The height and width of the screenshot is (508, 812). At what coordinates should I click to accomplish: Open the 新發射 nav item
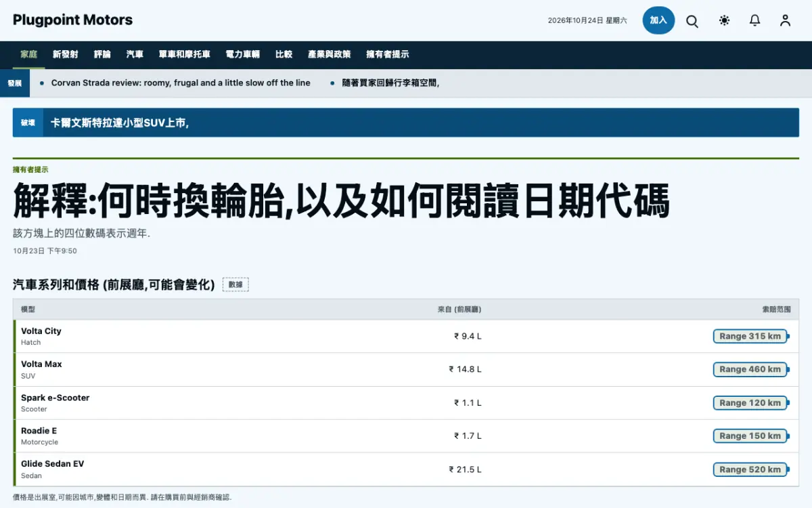coord(66,55)
